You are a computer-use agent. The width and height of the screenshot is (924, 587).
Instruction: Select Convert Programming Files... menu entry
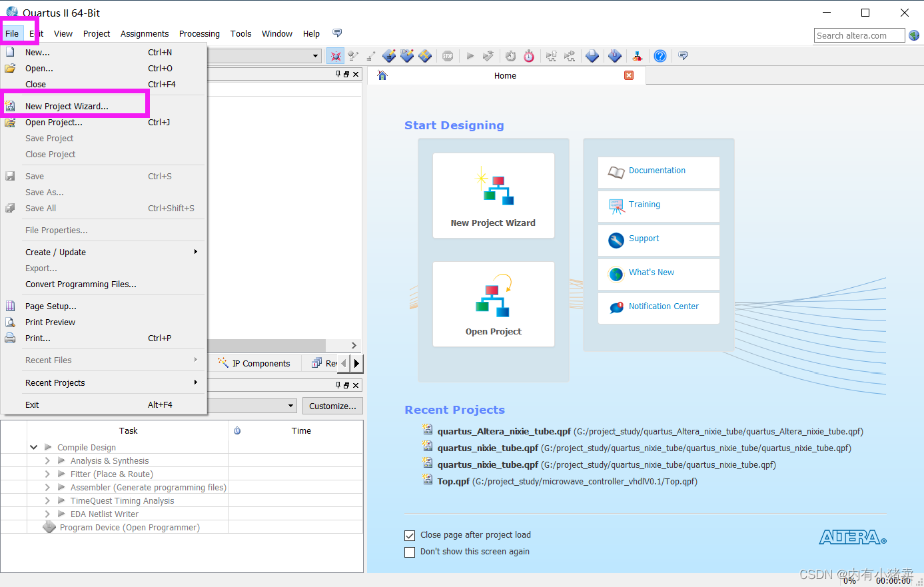pyautogui.click(x=104, y=284)
